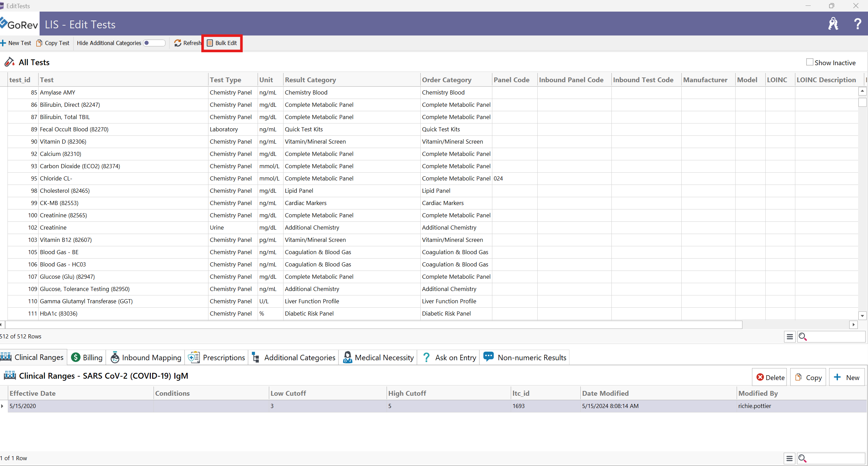868x466 pixels.
Task: Click the New Test plus icon
Action: (3, 43)
